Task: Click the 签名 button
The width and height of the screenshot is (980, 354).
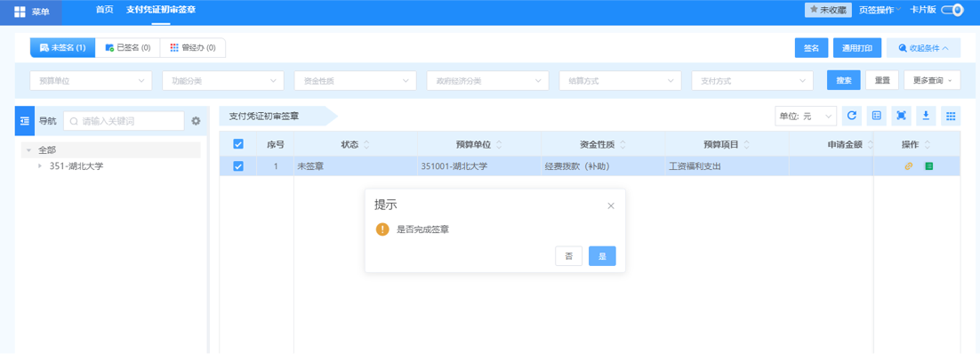Action: 811,47
